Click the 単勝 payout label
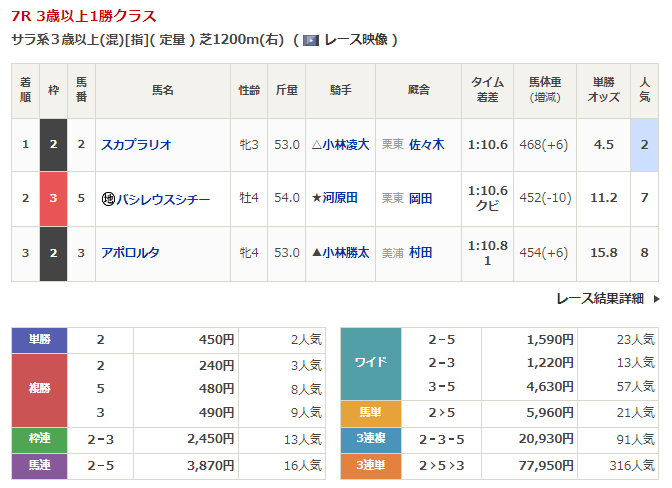The height and width of the screenshot is (488, 672). click(x=38, y=340)
